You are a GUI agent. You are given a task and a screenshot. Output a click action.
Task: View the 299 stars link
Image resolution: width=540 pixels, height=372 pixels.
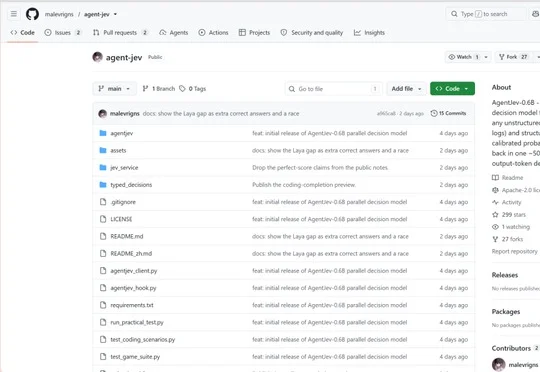point(509,215)
